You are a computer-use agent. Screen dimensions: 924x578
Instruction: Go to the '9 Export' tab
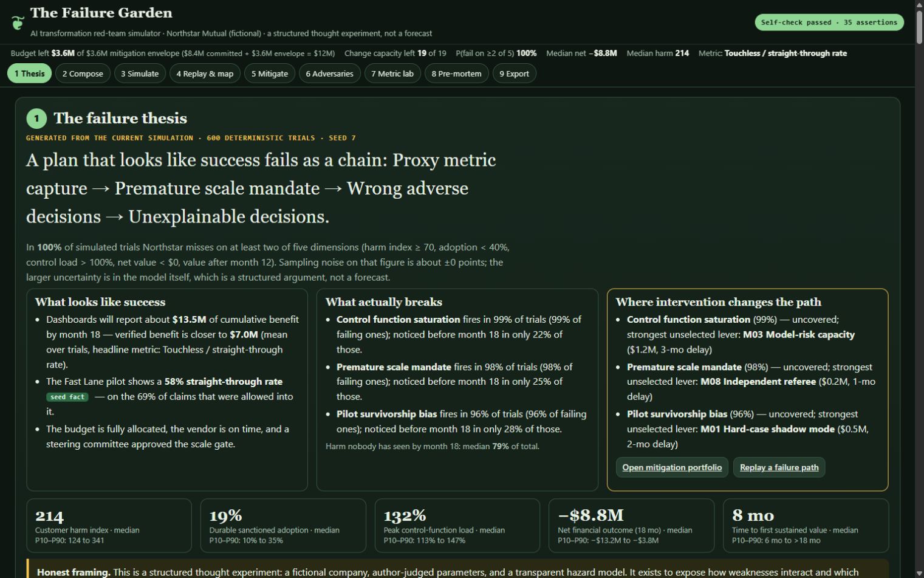coord(514,74)
